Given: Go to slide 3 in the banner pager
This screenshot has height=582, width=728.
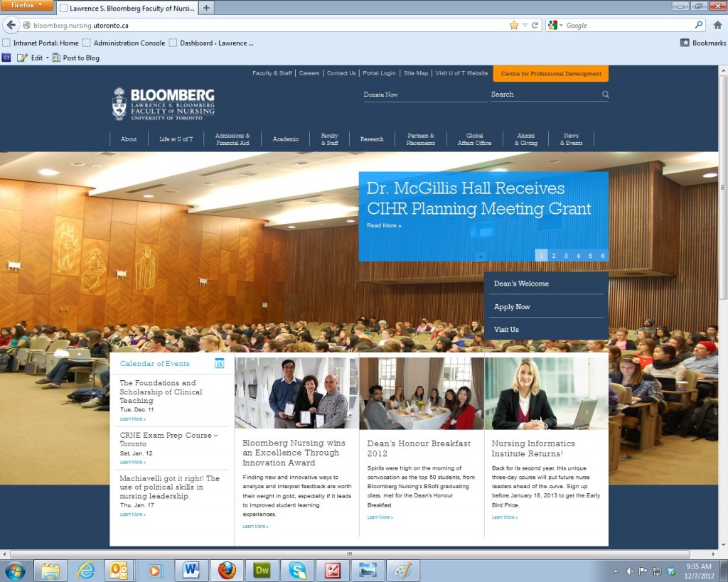Looking at the screenshot, I should pyautogui.click(x=566, y=255).
